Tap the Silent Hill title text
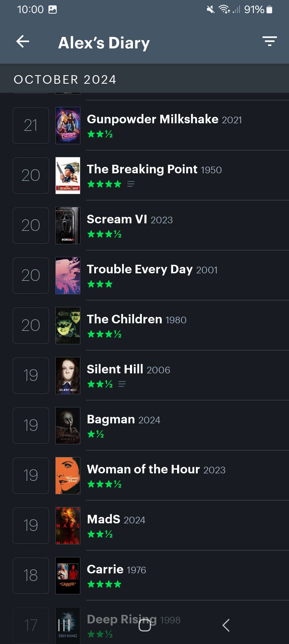The image size is (289, 644). (x=115, y=369)
